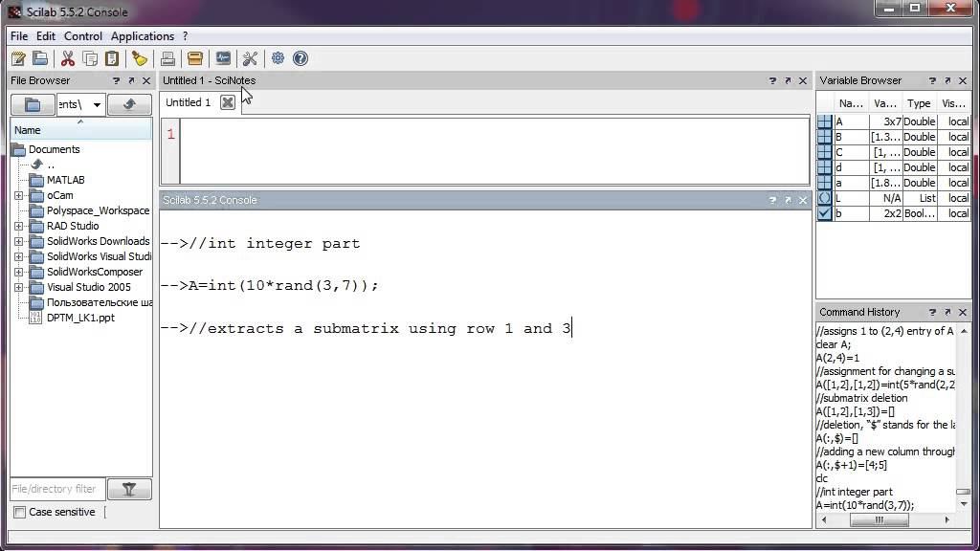Open help for Command History panel
The height and width of the screenshot is (551, 980).
coord(932,313)
